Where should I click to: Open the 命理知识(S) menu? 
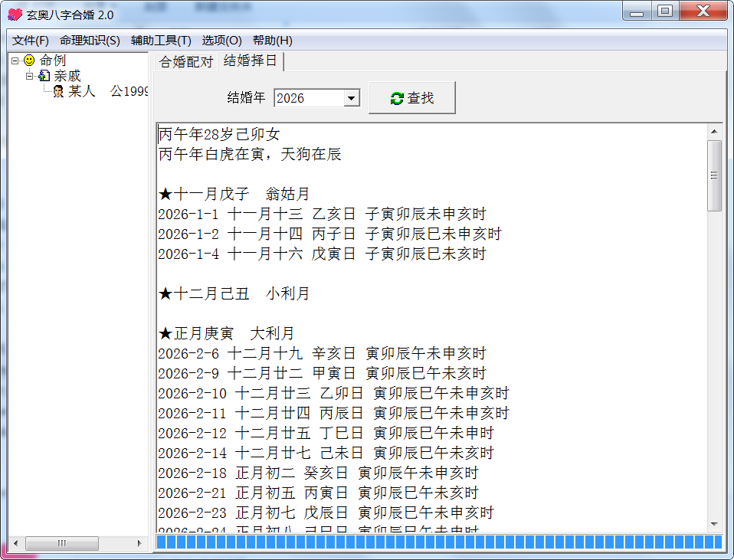[x=90, y=41]
